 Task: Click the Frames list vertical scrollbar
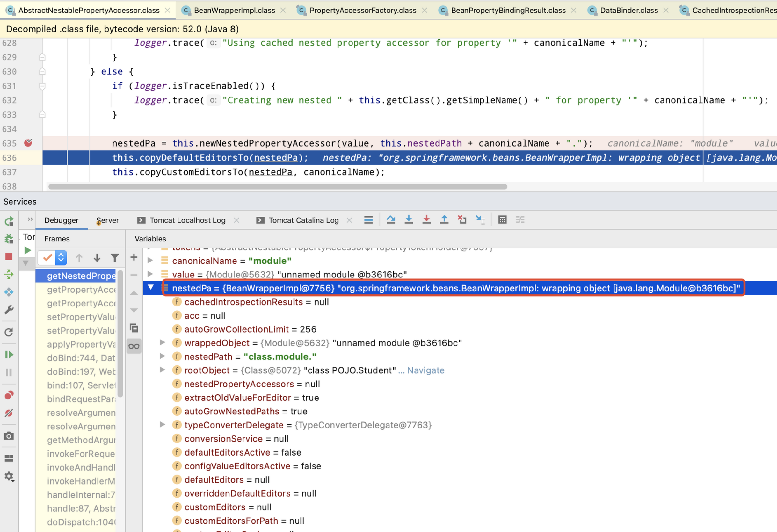[120, 334]
